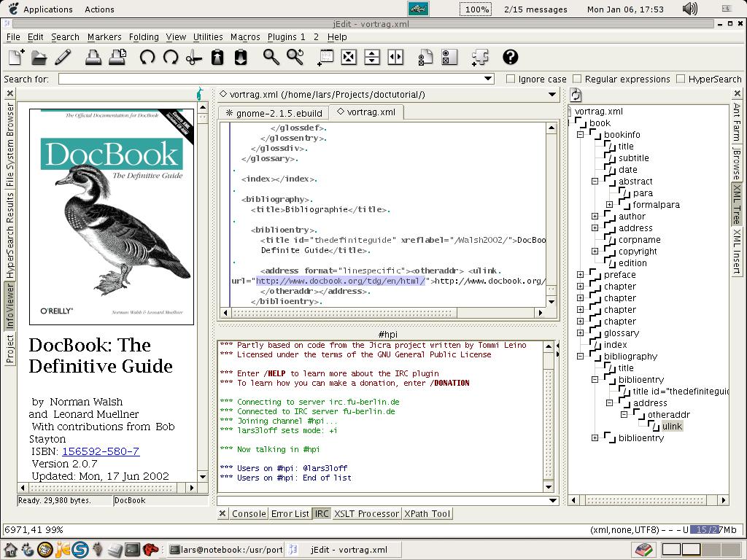Click the New File toolbar icon
Screen dimensions: 747x560
[x=16, y=57]
